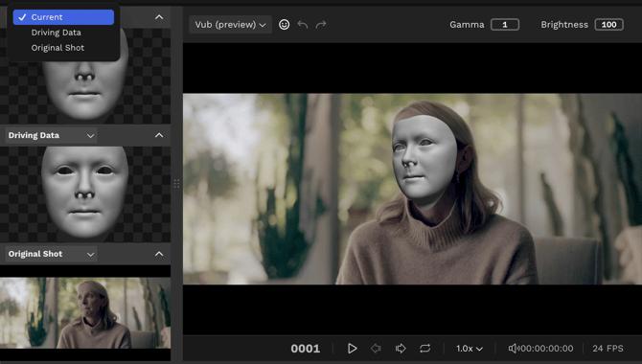Click the main video preview viewport

412,189
